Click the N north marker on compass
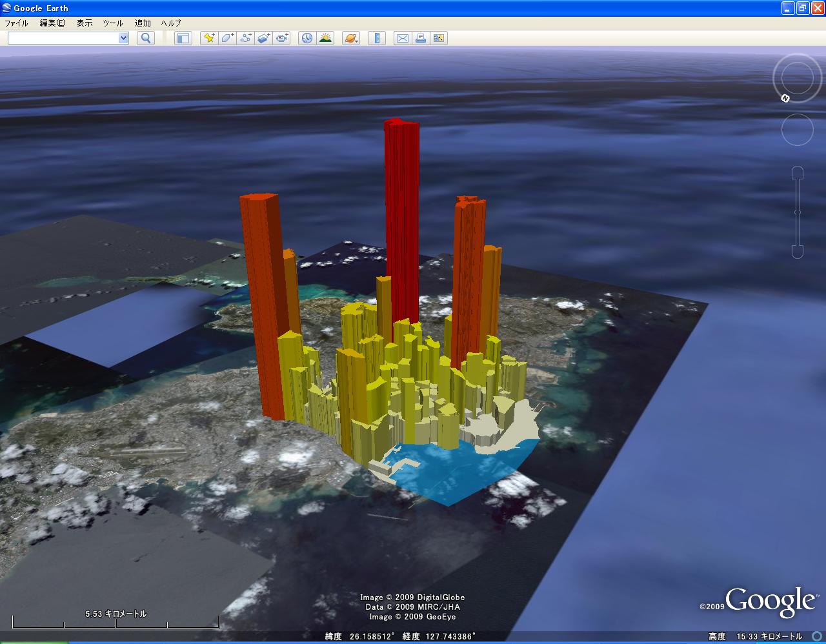This screenshot has height=644, width=826. (785, 98)
